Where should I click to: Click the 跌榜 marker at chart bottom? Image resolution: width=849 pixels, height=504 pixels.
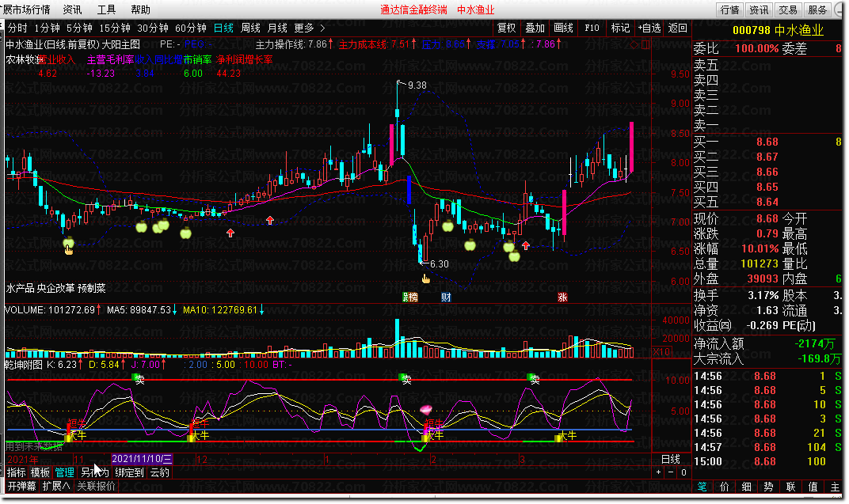(x=410, y=297)
